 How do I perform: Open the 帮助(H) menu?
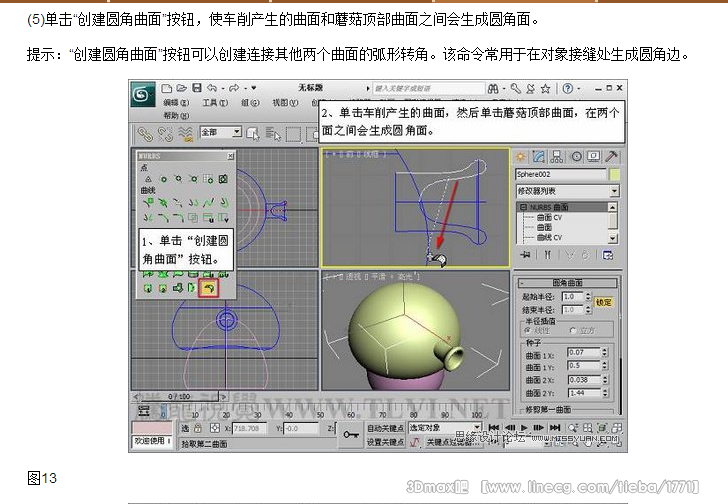point(176,116)
